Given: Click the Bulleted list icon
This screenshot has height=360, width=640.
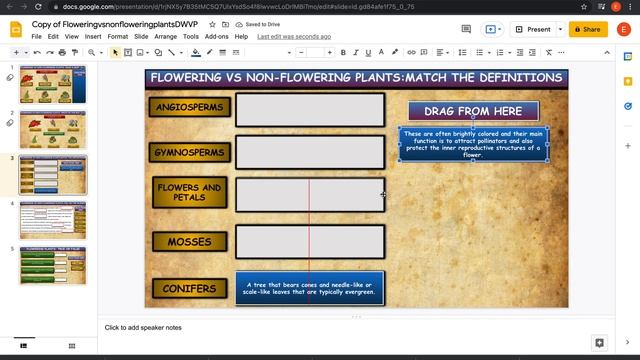Looking at the screenshot, I should pos(479,53).
